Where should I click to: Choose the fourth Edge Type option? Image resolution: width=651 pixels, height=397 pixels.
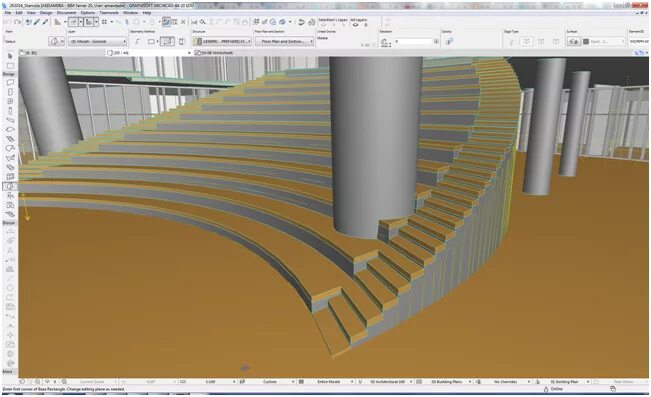coord(556,42)
